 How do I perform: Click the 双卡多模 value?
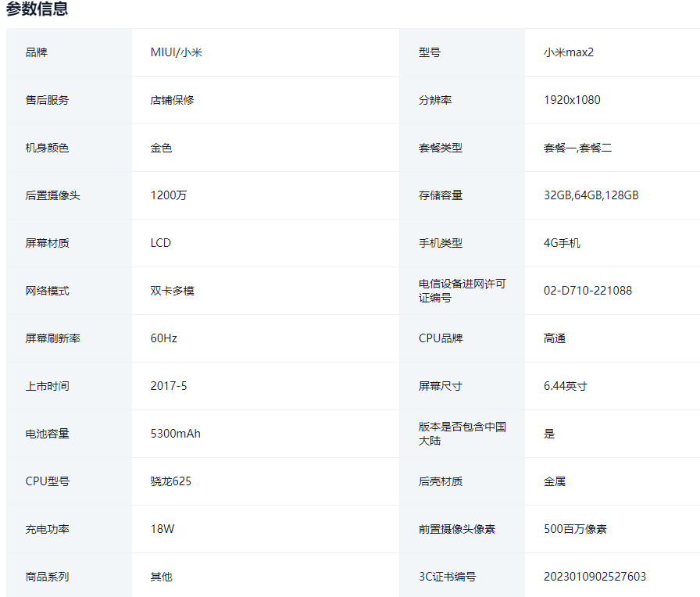[x=173, y=291]
